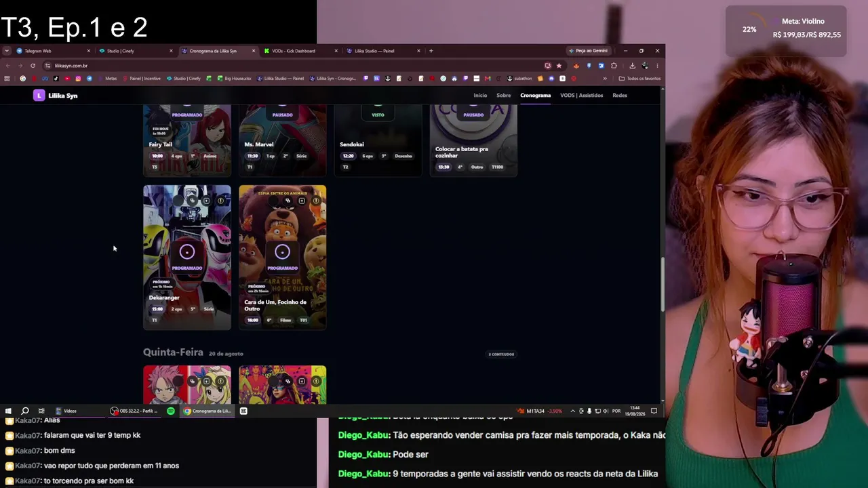Click the Quinta-Feira day heading

(x=173, y=352)
